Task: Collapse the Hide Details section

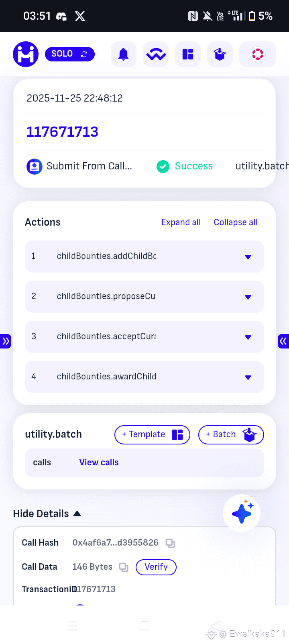Action: coord(47,514)
